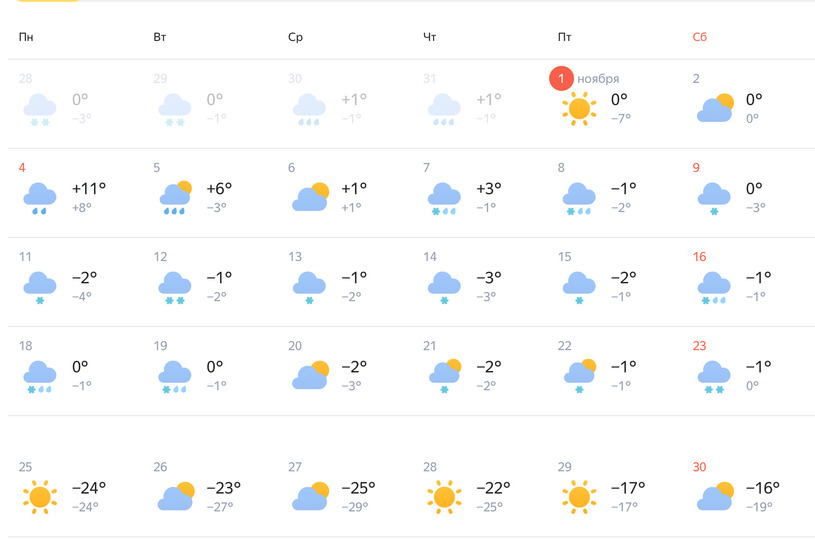Click the sunny icon for day 25
This screenshot has width=815, height=539.
point(40,497)
